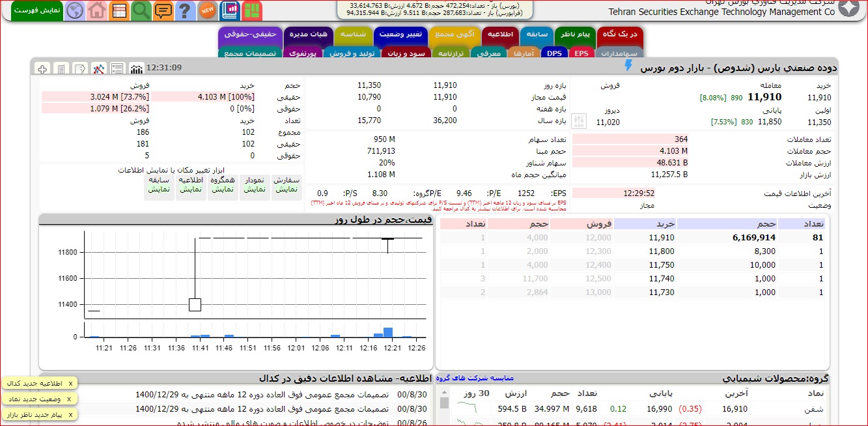Open the red-blue line chart icon

pos(99,68)
